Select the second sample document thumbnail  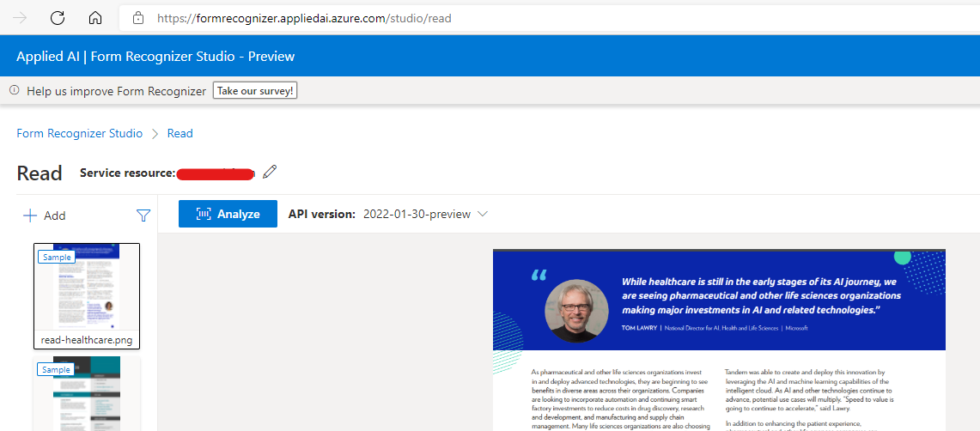tap(87, 393)
